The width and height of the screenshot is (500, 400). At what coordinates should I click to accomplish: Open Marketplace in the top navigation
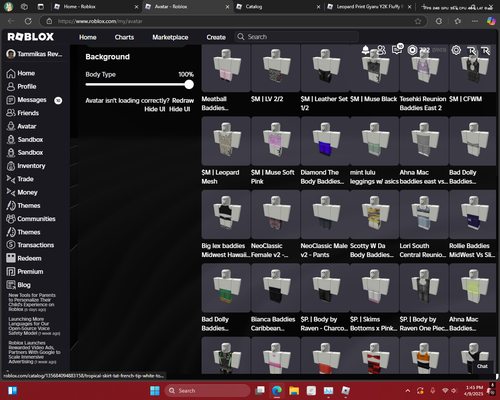coord(170,37)
